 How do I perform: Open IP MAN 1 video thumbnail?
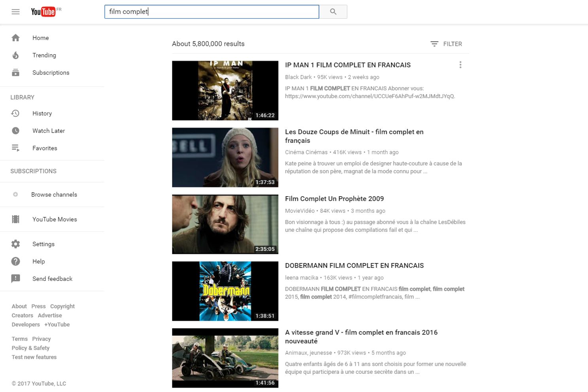[x=225, y=91]
